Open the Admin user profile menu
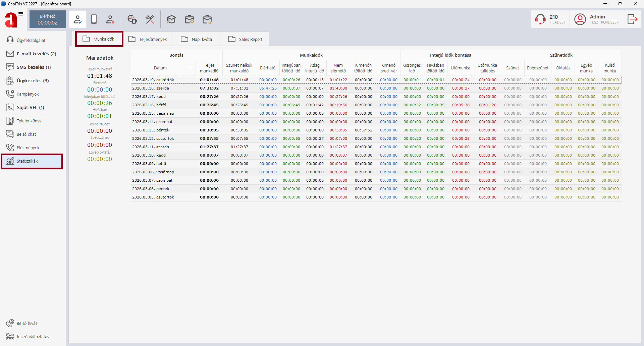This screenshot has height=346, width=644. 597,19
